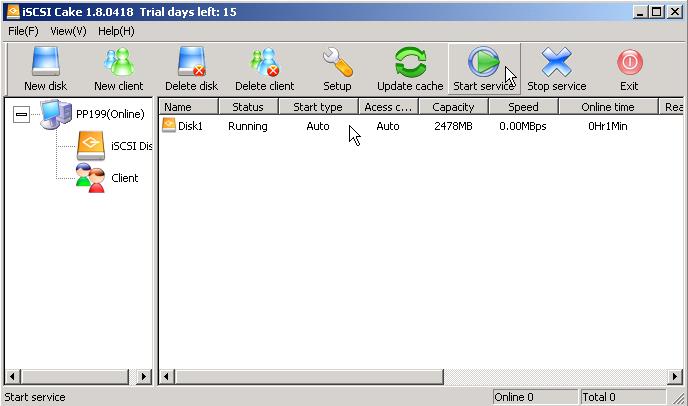688x406 pixels.
Task: Select the orange iSCSI Disk tree icon
Action: [x=91, y=146]
